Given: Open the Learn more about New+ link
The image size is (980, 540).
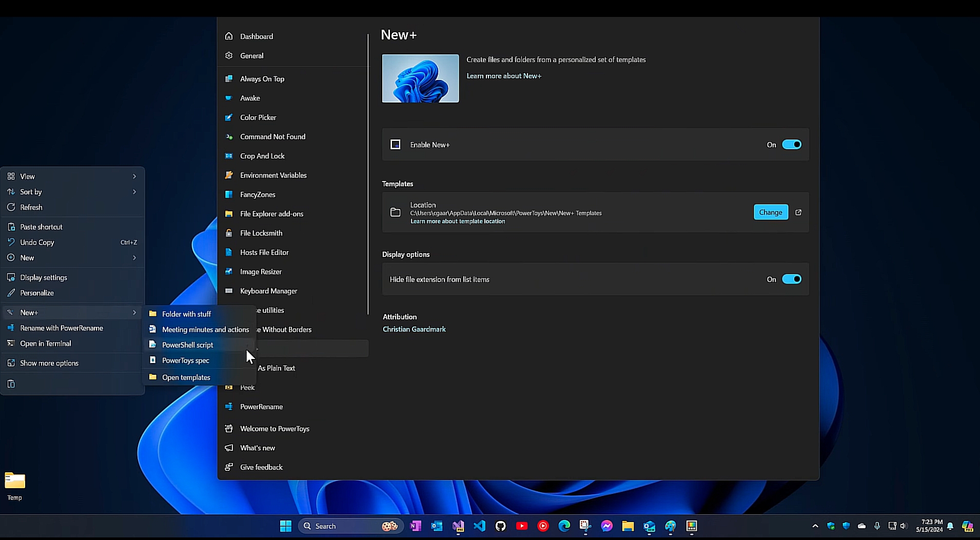Looking at the screenshot, I should pyautogui.click(x=504, y=76).
